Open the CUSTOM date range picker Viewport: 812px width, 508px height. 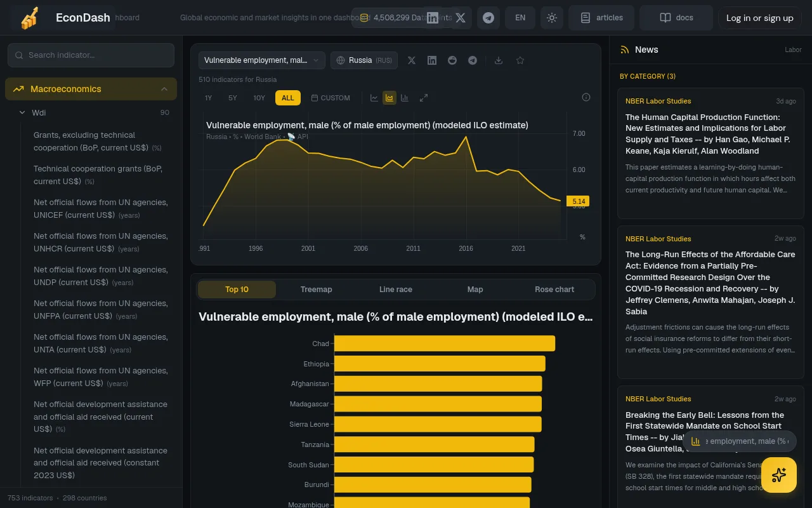[x=331, y=98]
